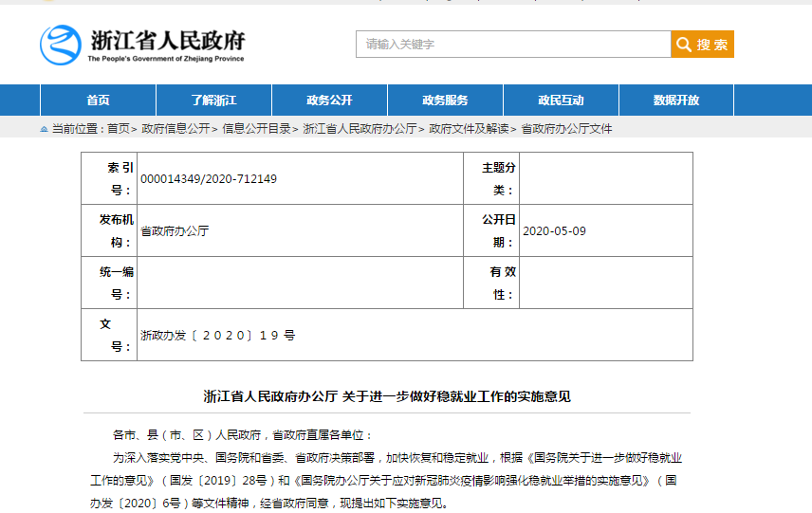Click 政府文件及解读 in the breadcrumb
812x513 pixels.
tap(469, 129)
